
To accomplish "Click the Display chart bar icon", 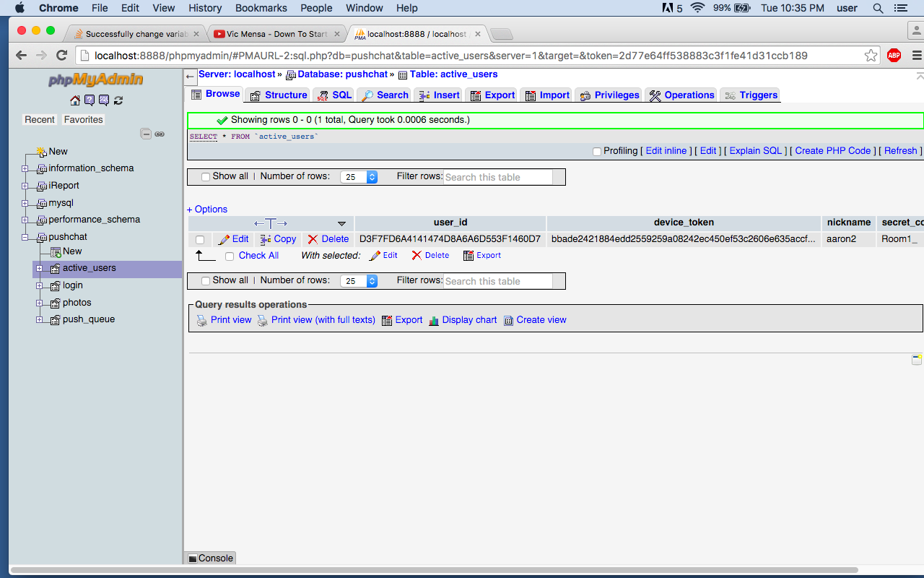I will click(x=434, y=320).
